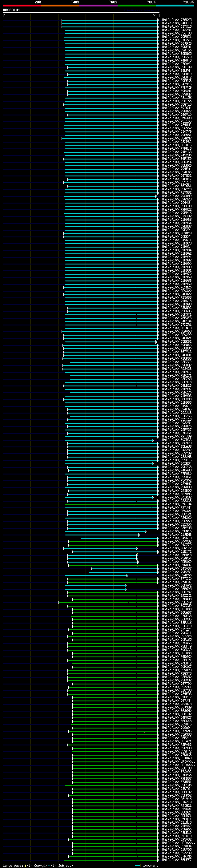The height and width of the screenshot is (868, 197).
Task: Select label UniRef100_B8LFH4
Action: 177,71
